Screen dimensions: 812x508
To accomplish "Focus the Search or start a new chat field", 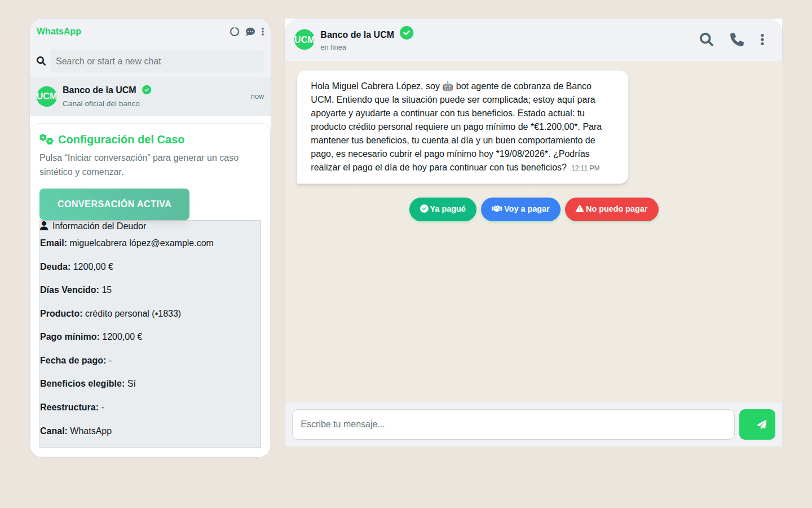I will tap(157, 61).
